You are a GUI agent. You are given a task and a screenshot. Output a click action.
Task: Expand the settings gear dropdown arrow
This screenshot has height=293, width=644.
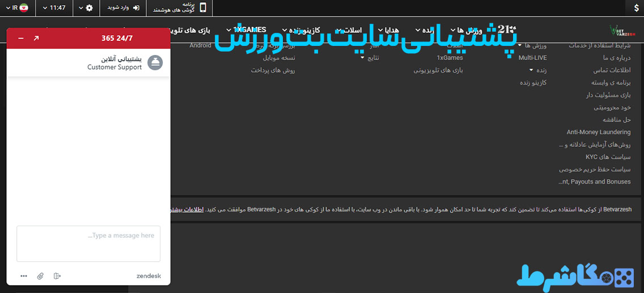coord(80,8)
